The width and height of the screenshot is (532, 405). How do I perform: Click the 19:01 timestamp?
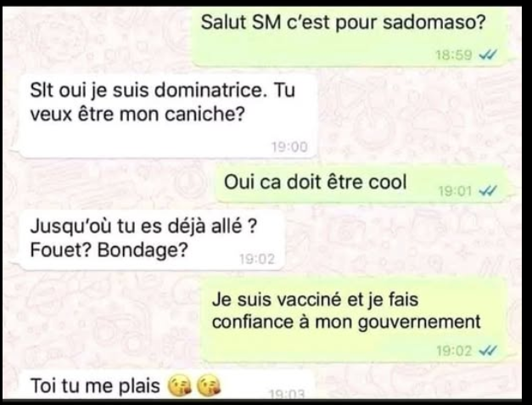[x=455, y=191]
